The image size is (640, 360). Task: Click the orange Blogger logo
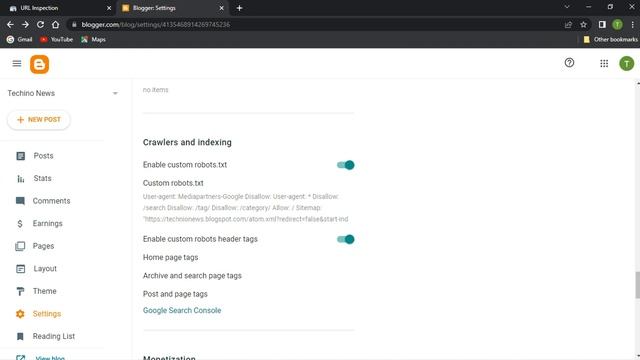click(40, 64)
